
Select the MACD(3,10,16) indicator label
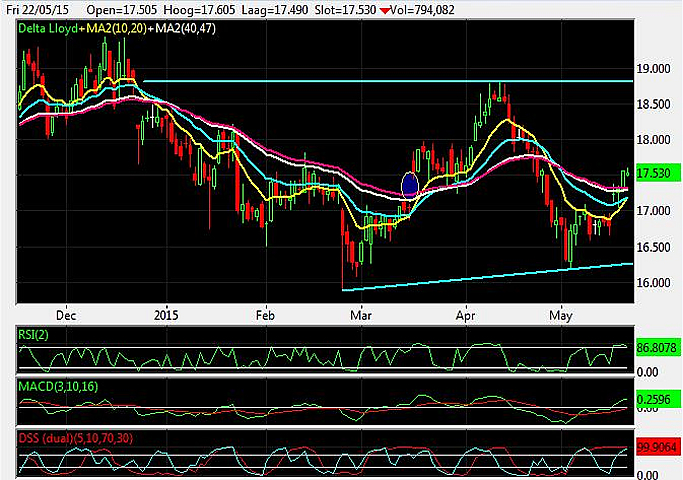59,385
